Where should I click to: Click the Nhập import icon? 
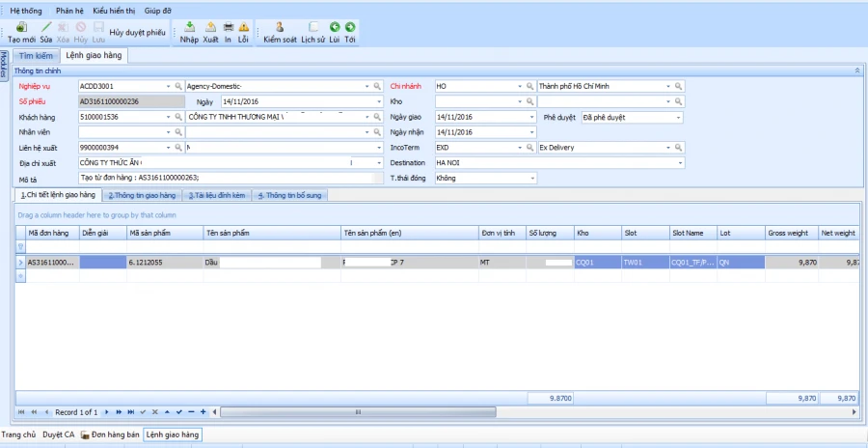point(189,27)
